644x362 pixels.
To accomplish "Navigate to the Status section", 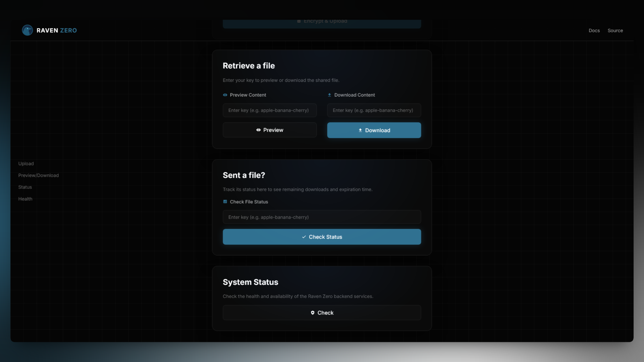I will (x=25, y=187).
